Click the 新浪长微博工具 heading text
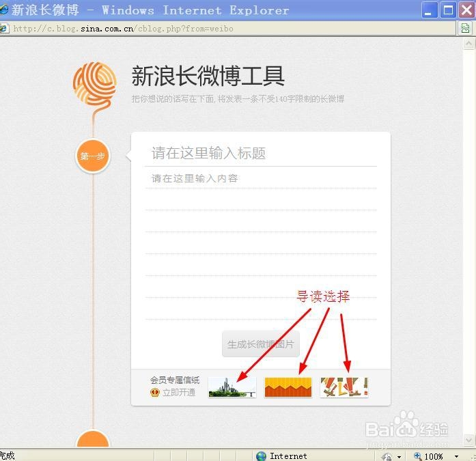Image resolution: width=476 pixels, height=461 pixels. [208, 76]
